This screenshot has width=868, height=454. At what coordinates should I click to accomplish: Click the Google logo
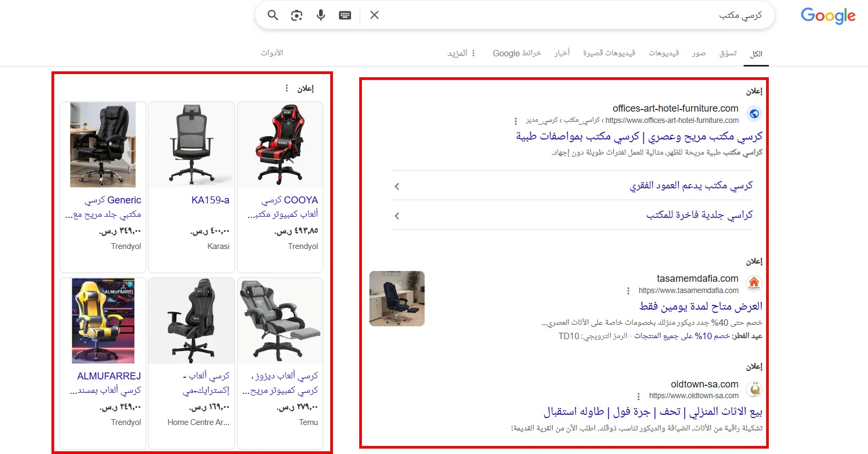828,16
